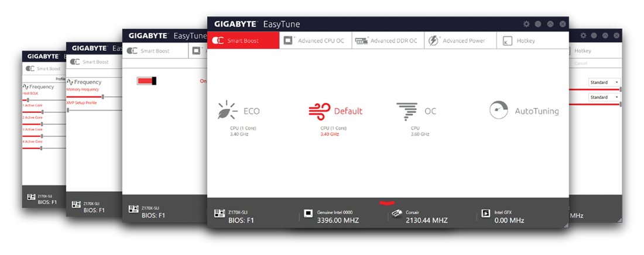Click the Intel GFX graphics icon
This screenshot has height=255, width=644.
pyautogui.click(x=485, y=214)
